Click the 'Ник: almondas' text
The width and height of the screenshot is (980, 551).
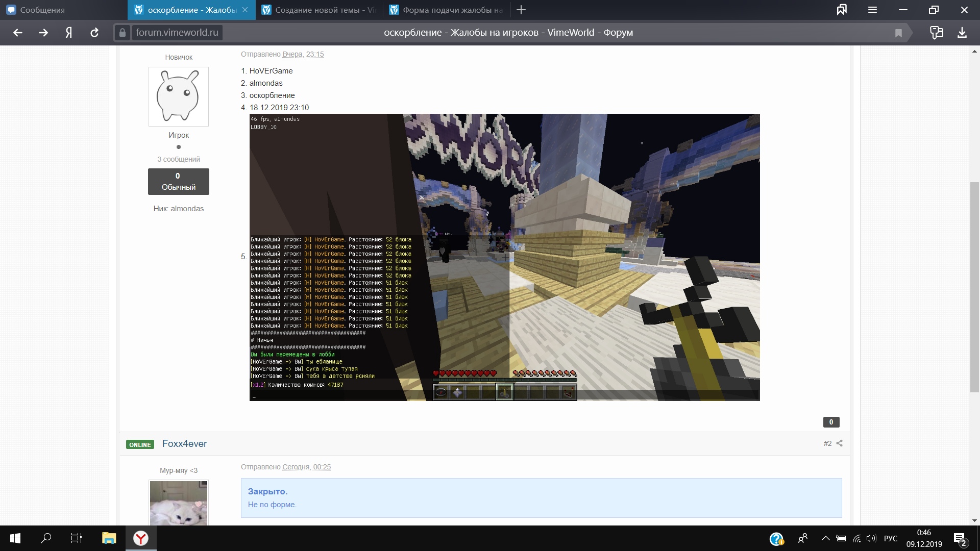179,209
